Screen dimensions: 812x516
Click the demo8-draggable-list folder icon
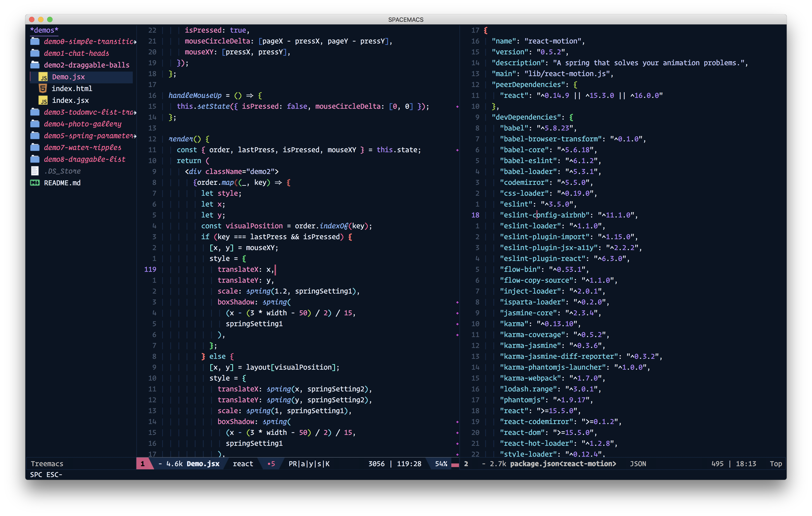[x=35, y=159]
